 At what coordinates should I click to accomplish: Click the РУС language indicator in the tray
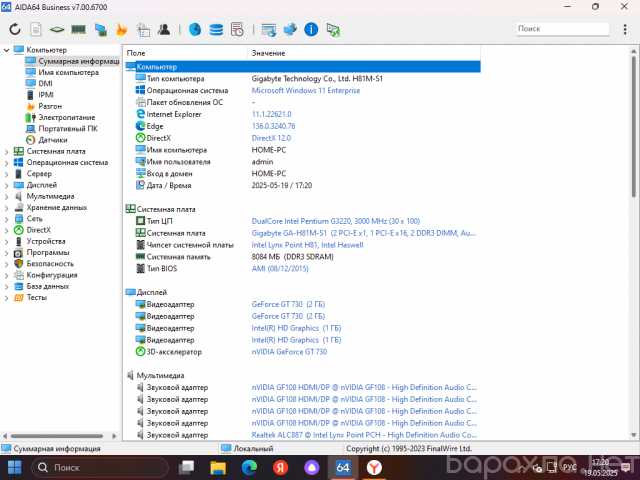tap(570, 467)
